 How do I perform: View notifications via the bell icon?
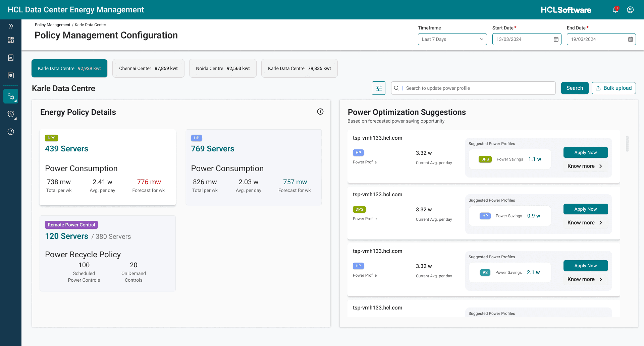(x=615, y=10)
